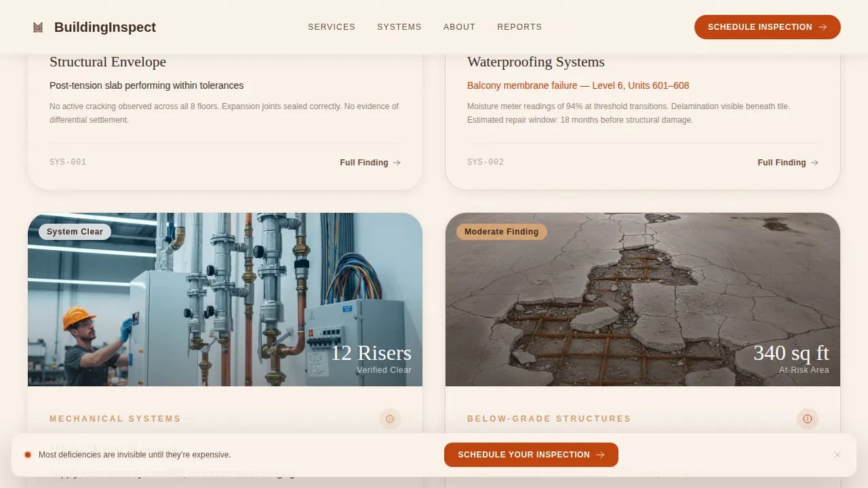Viewport: 868px width, 488px height.
Task: Click the arrow icon beside Full Finding for SYS-001
Action: [x=397, y=163]
